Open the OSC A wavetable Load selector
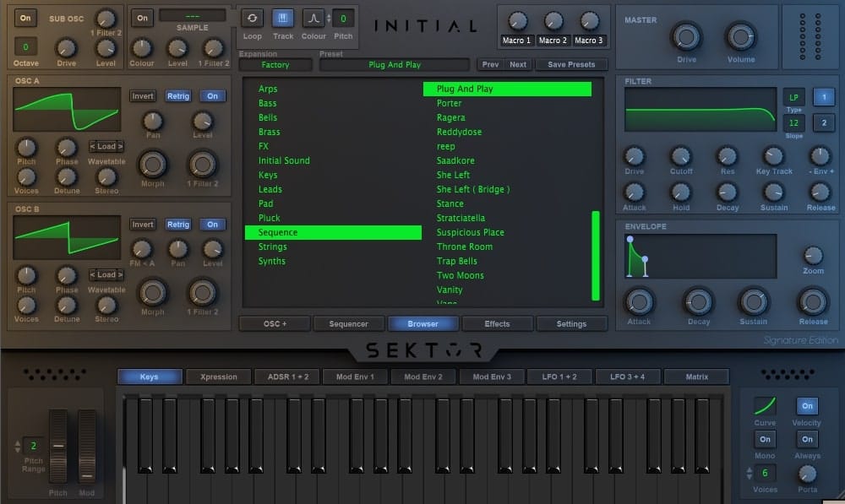 106,146
